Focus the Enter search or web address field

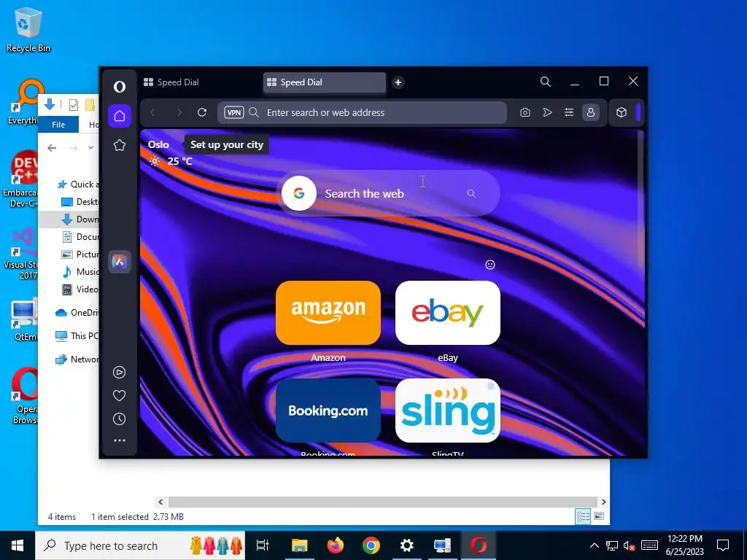tap(362, 112)
